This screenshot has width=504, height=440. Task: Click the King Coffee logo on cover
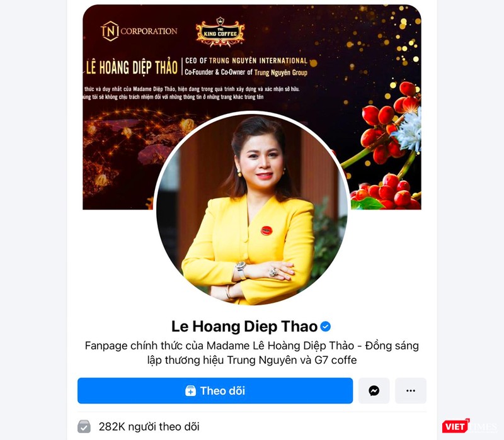[220, 32]
